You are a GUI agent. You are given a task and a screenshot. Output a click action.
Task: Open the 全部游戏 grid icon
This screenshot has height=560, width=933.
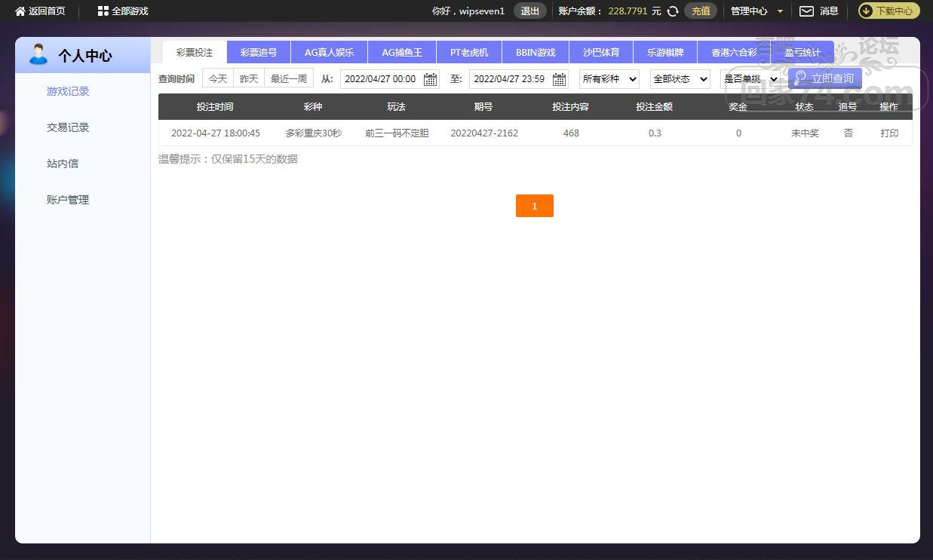[103, 11]
